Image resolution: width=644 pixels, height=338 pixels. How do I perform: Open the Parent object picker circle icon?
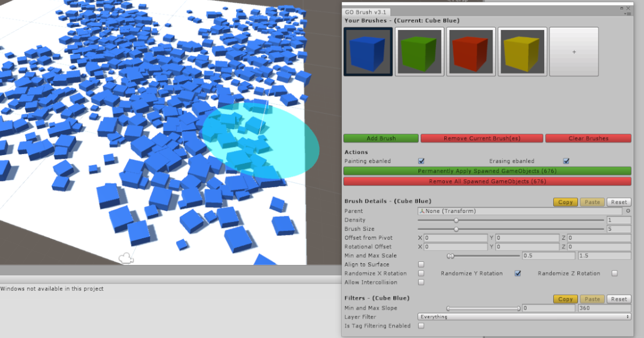[x=627, y=211]
